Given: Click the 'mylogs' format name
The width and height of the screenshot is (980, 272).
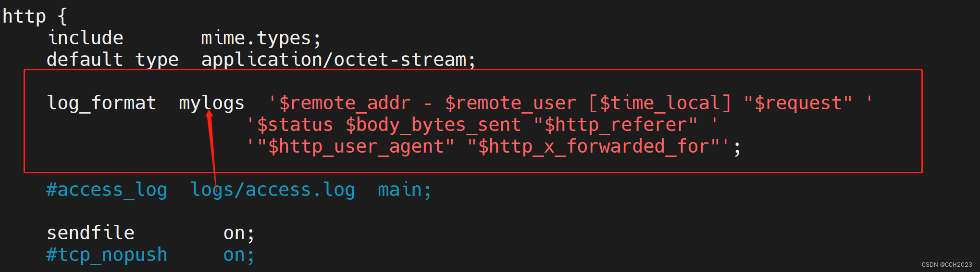Looking at the screenshot, I should coord(211,103).
